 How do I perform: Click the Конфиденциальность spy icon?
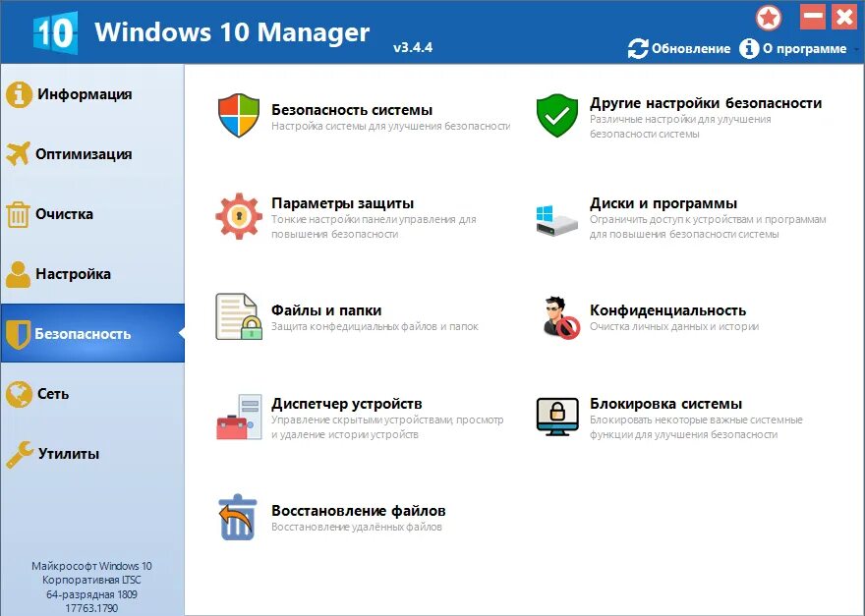(x=560, y=317)
